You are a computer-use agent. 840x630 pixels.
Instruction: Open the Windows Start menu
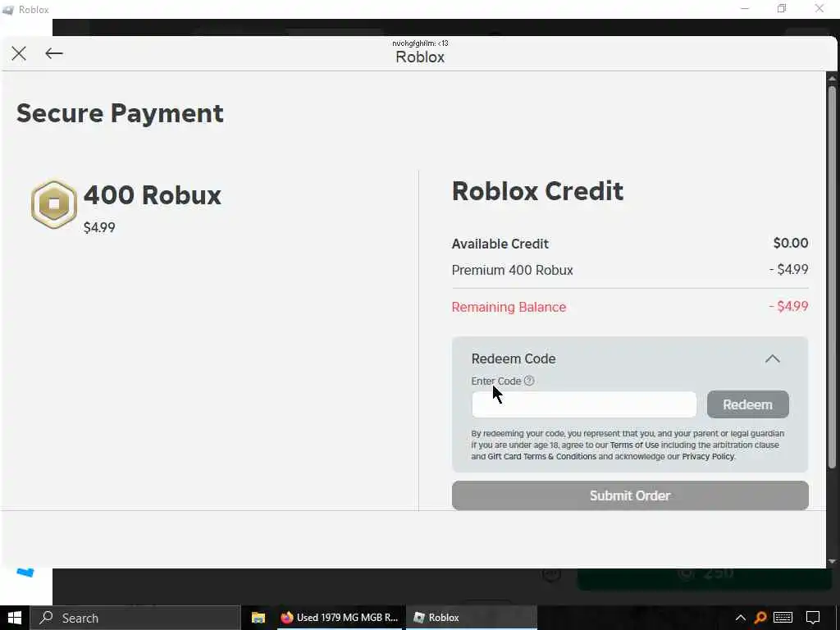[15, 618]
